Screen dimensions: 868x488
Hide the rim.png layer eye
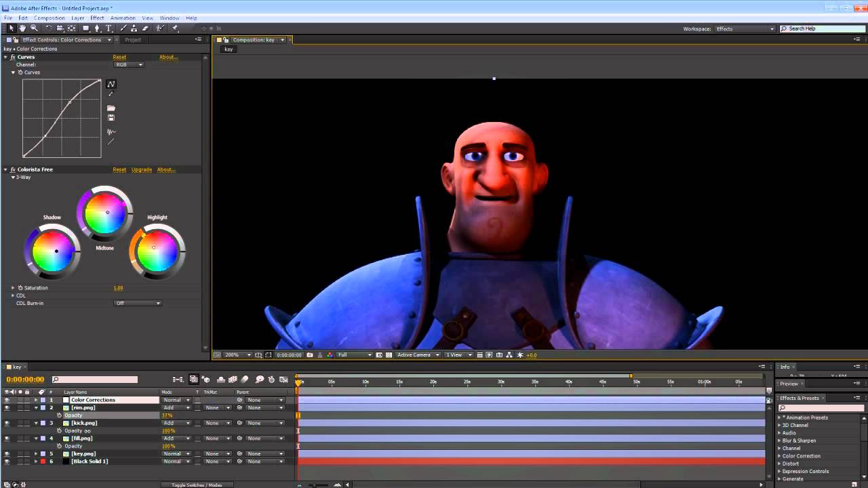(7, 408)
